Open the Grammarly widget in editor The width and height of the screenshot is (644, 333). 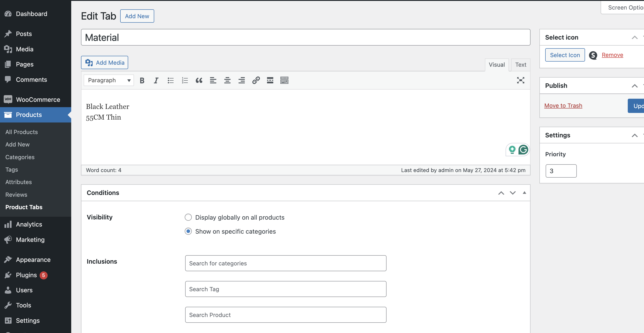[x=523, y=150]
